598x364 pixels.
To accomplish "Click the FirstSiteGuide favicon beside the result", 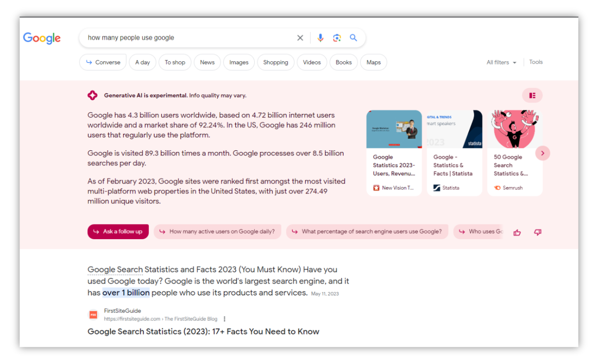I will click(x=94, y=314).
